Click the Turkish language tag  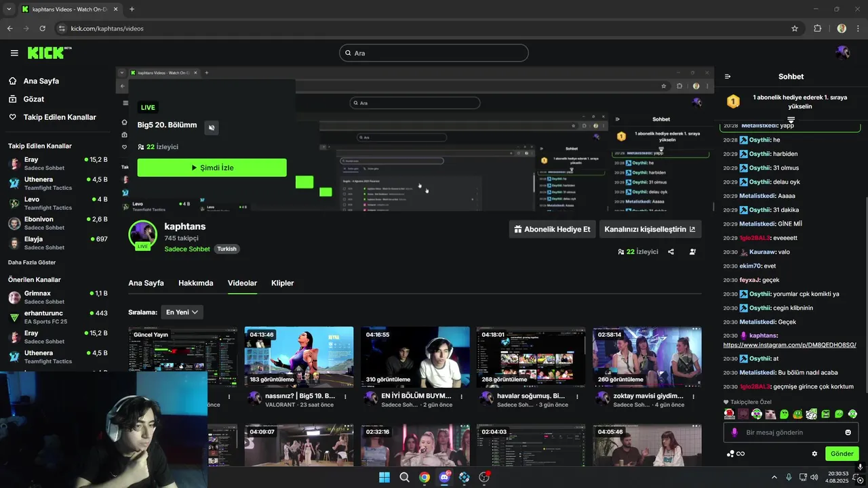(x=226, y=249)
